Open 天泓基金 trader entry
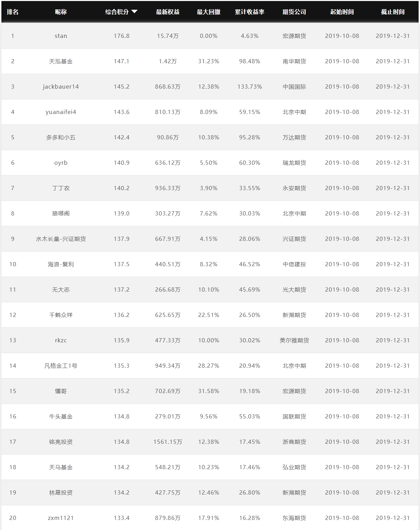 [61, 61]
